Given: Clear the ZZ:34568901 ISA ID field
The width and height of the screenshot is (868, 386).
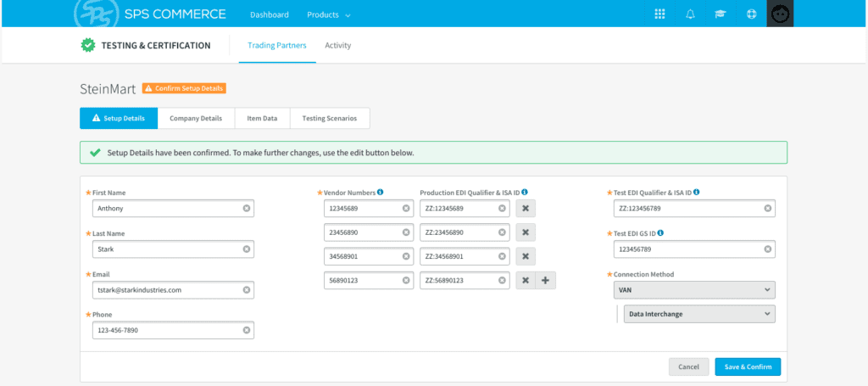Looking at the screenshot, I should [x=502, y=256].
